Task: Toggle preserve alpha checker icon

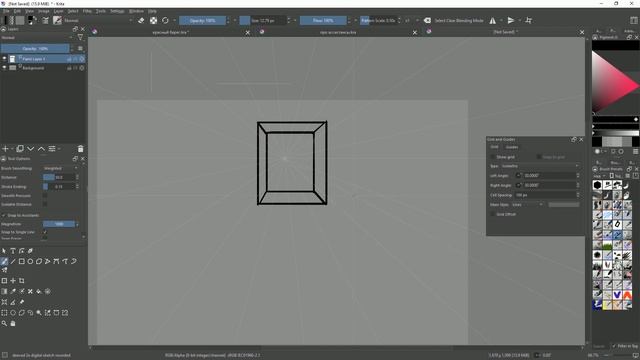Action: [x=153, y=20]
